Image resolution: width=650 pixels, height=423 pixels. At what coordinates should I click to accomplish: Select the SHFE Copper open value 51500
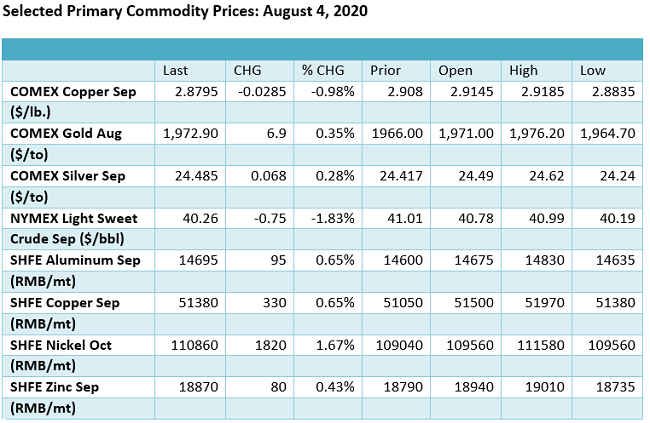[458, 301]
